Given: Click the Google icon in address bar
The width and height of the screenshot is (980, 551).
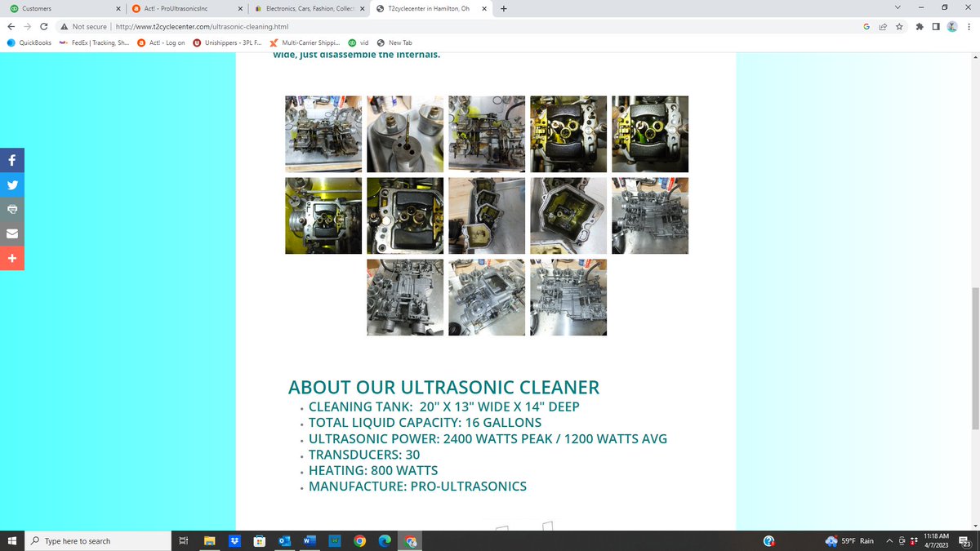Looking at the screenshot, I should tap(866, 26).
